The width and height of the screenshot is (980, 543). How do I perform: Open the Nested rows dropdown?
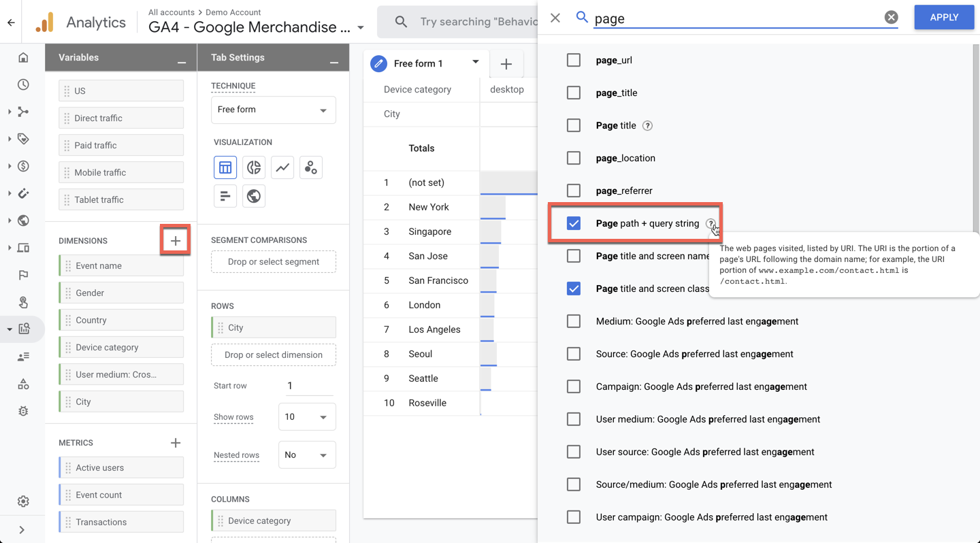[x=307, y=455]
